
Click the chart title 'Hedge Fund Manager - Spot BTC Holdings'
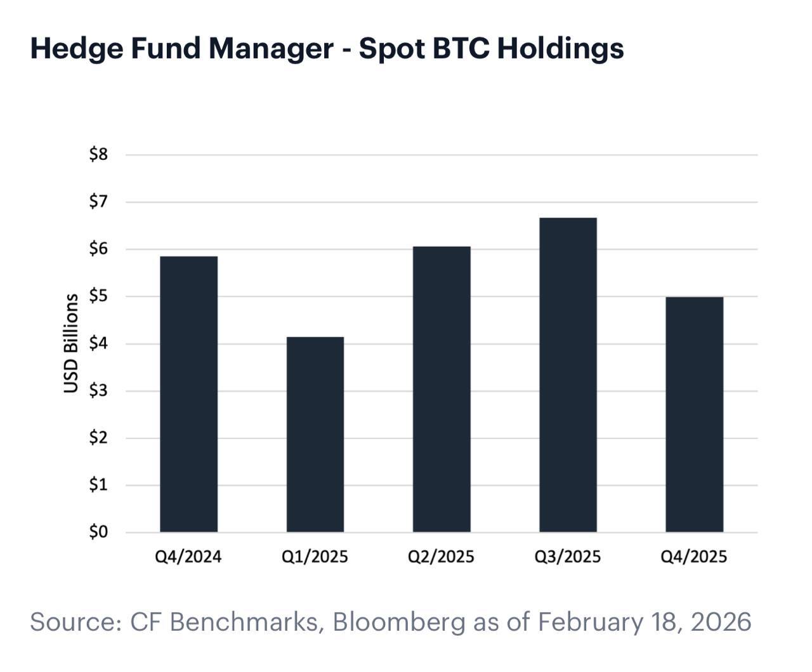tap(327, 49)
